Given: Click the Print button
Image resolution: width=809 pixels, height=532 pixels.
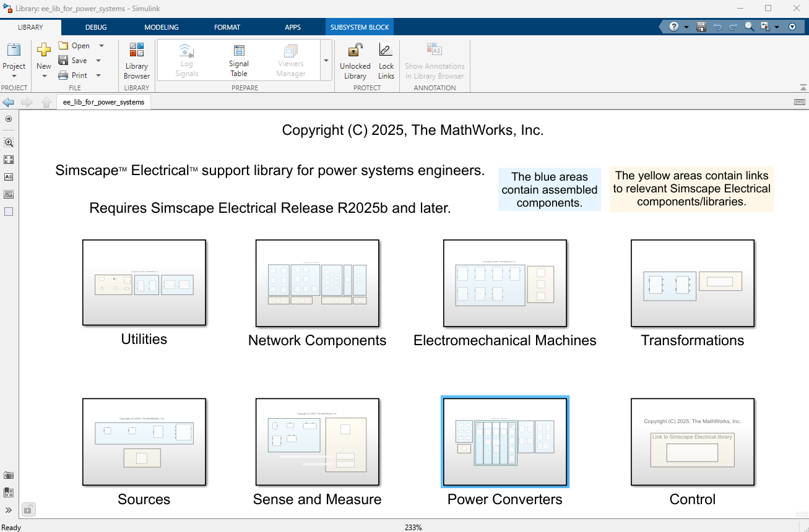Looking at the screenshot, I should (x=73, y=75).
